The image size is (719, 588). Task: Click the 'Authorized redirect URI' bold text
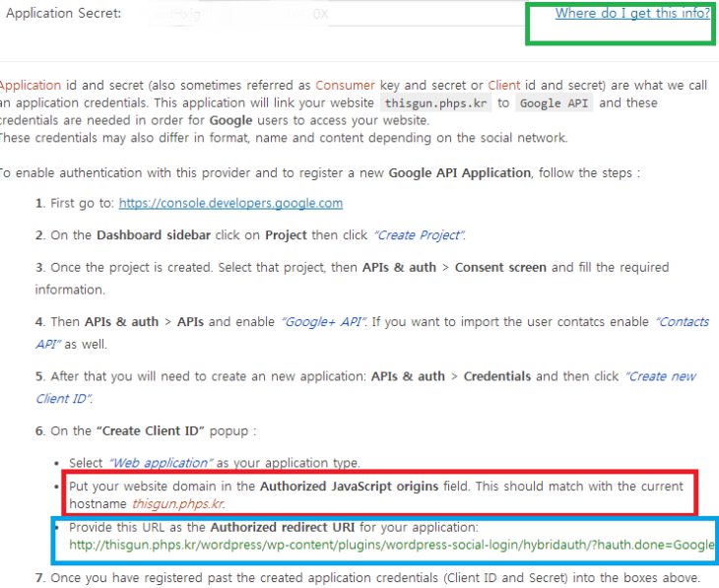[x=283, y=528]
